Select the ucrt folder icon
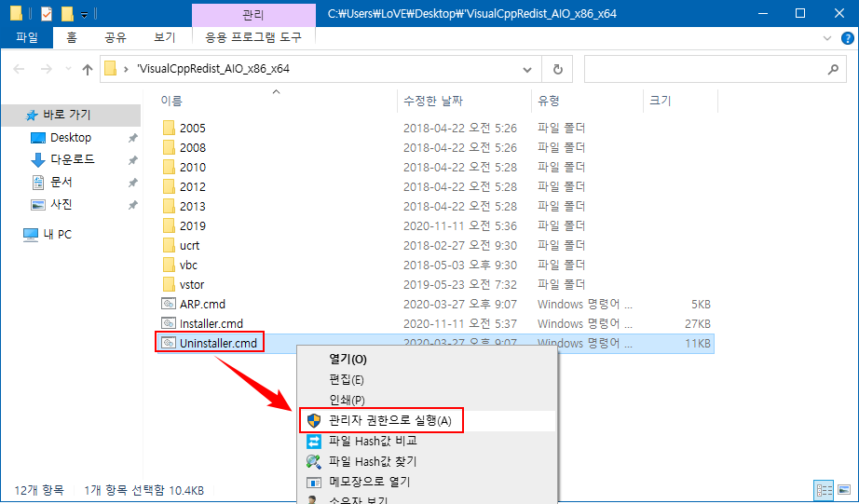Image resolution: width=859 pixels, height=504 pixels. click(x=169, y=245)
